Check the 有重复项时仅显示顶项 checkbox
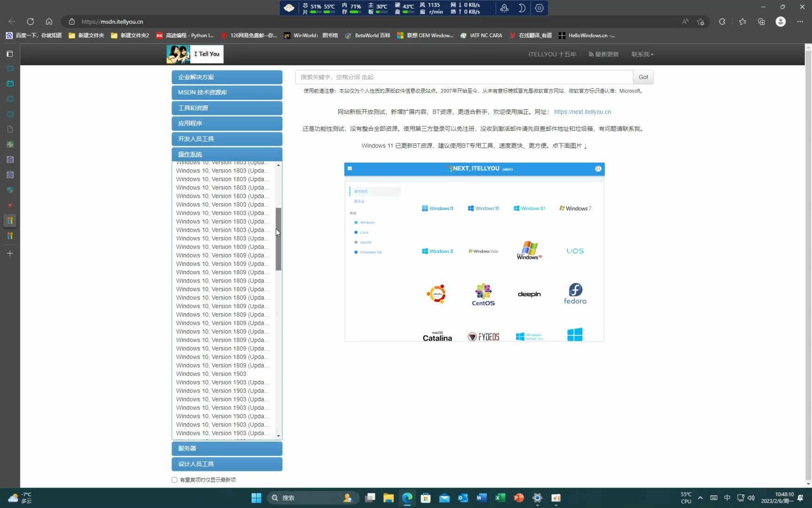Image resolution: width=812 pixels, height=508 pixels. click(x=174, y=480)
